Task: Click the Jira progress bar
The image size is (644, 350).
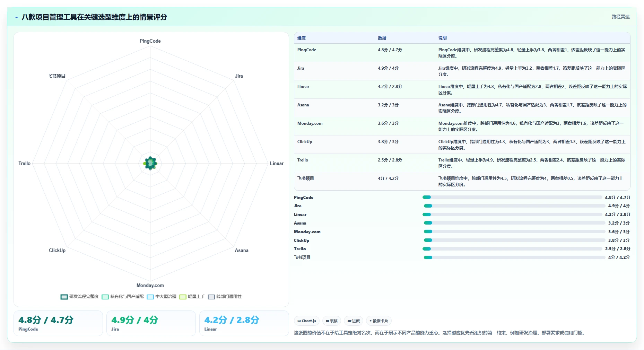Action: pyautogui.click(x=515, y=206)
